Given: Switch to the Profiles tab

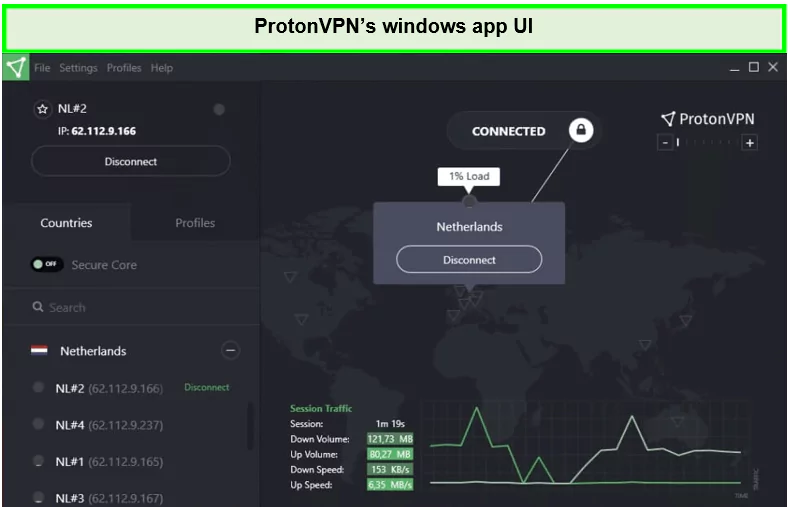Looking at the screenshot, I should [x=195, y=223].
